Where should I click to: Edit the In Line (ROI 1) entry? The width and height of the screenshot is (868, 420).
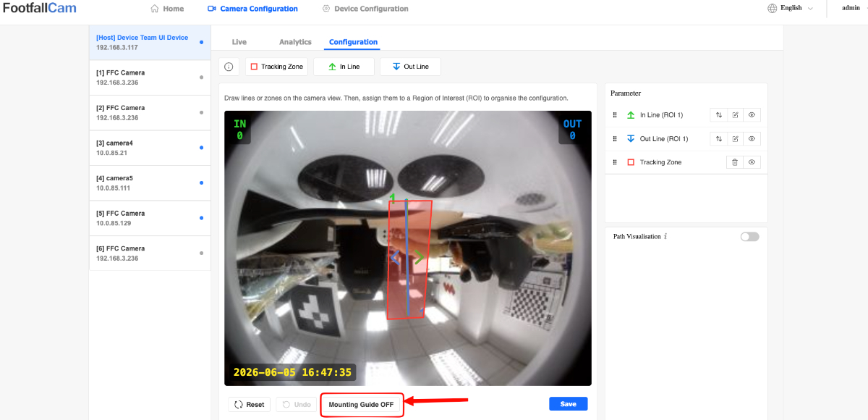point(735,114)
